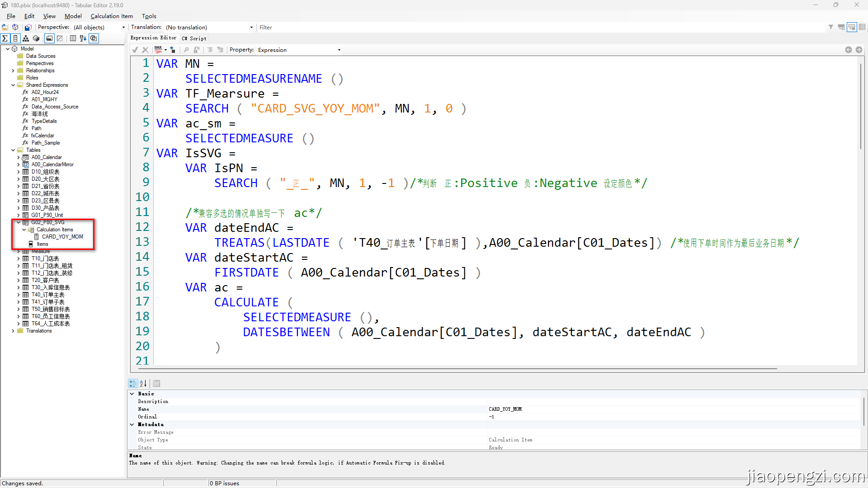Expand the Translations folder
This screenshot has width=868, height=488.
click(x=13, y=331)
